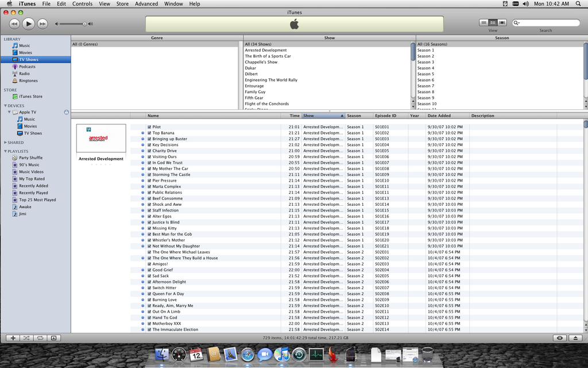Open the Controls menu
This screenshot has height=368, width=588.
pos(82,4)
